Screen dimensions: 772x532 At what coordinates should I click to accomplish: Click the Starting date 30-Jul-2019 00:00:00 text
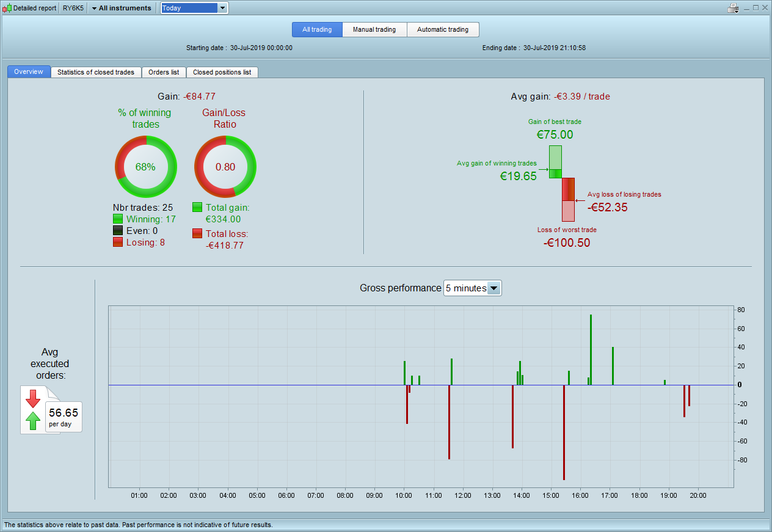tap(239, 48)
